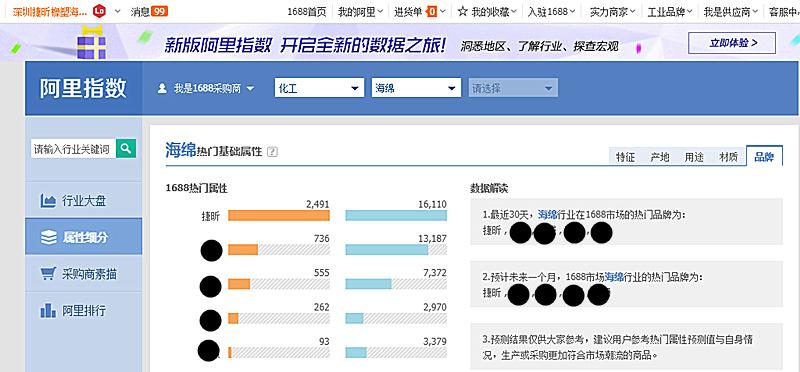800x372 pixels.
Task: Open 采购商素描 shopping cart icon
Action: [48, 274]
